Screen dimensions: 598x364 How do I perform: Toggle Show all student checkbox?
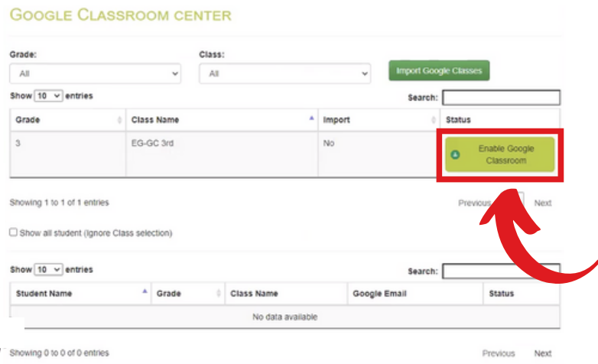(13, 232)
